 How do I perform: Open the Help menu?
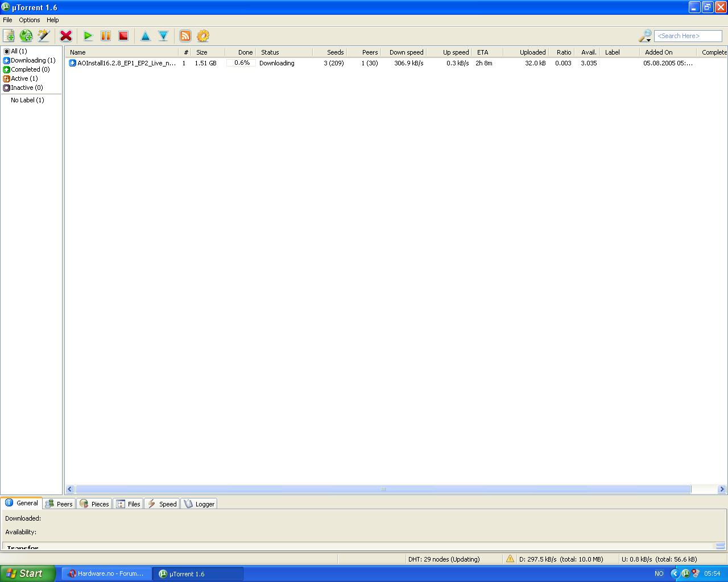[x=53, y=20]
